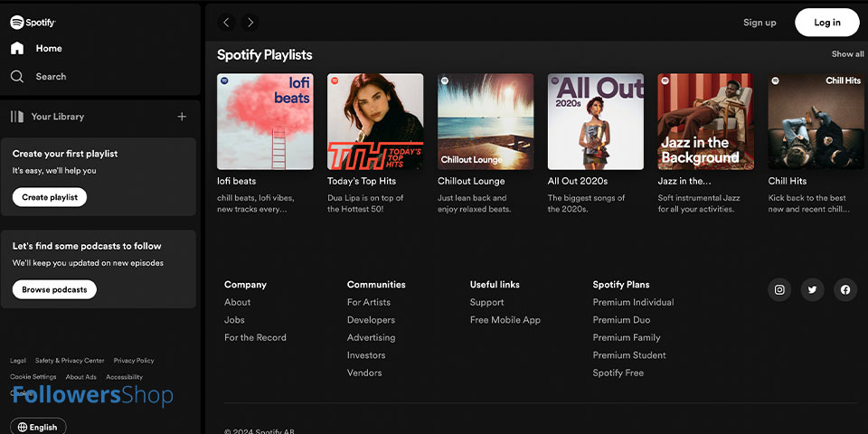Open Spotify's Facebook page
Image resolution: width=868 pixels, height=434 pixels.
point(845,289)
